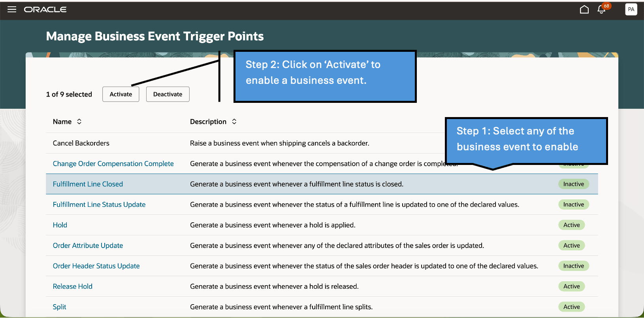Open the Fulfillment Line Closed link
644x318 pixels.
[88, 184]
